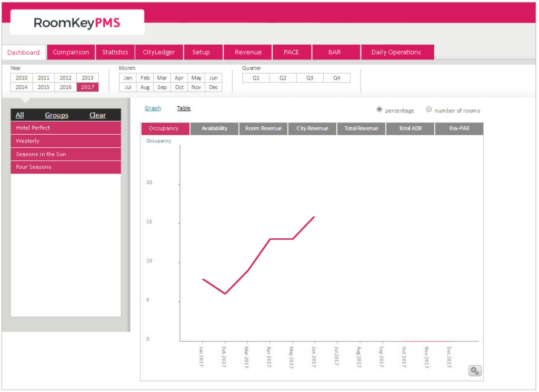This screenshot has height=392, width=539.
Task: Click the RoomKeyPMS logo
Action: click(77, 23)
